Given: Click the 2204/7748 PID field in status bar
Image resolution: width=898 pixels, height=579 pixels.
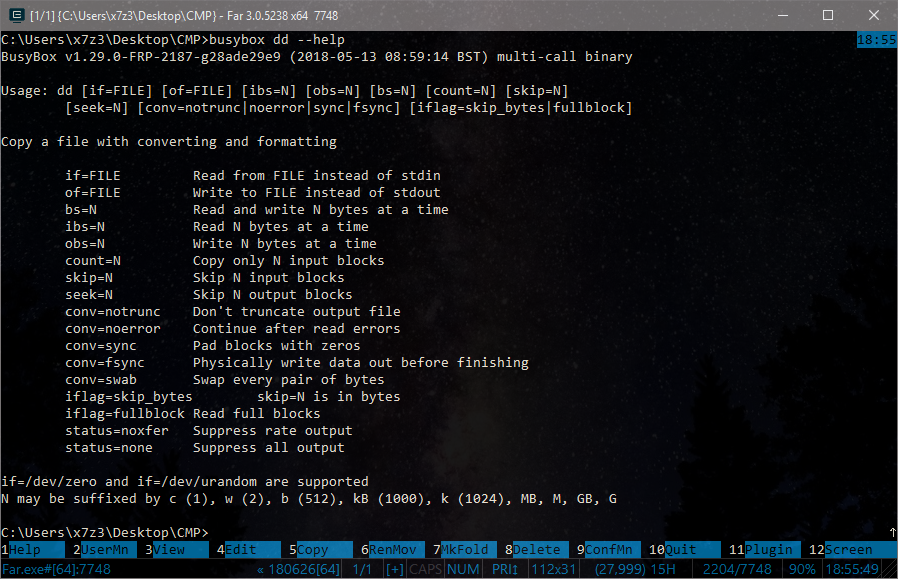Looking at the screenshot, I should point(737,569).
